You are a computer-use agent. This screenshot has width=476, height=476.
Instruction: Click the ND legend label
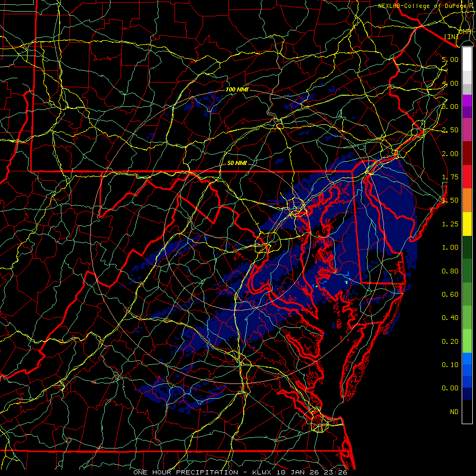[454, 412]
